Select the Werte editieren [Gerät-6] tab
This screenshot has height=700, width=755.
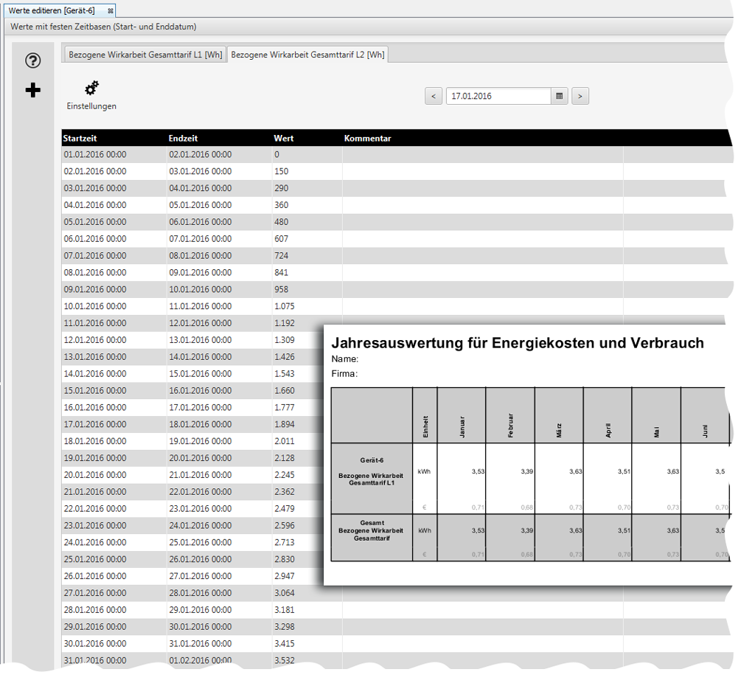52,10
